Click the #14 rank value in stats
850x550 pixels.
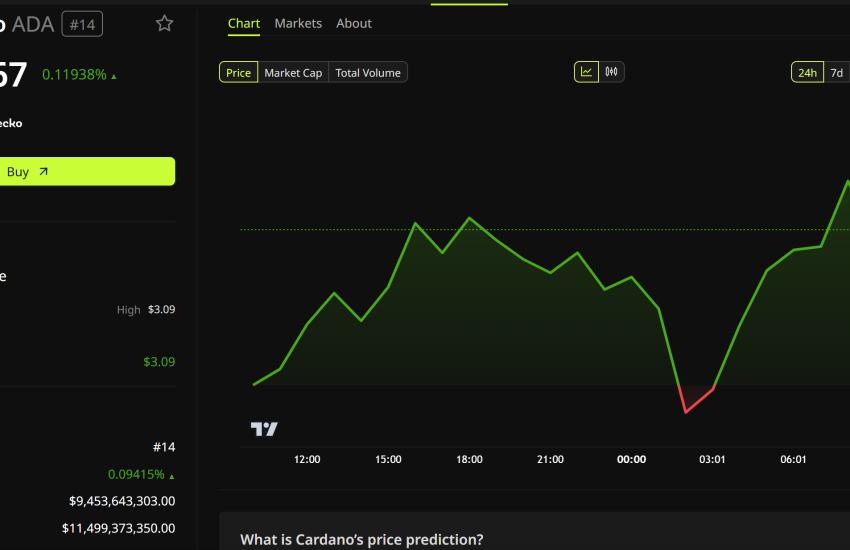point(164,447)
